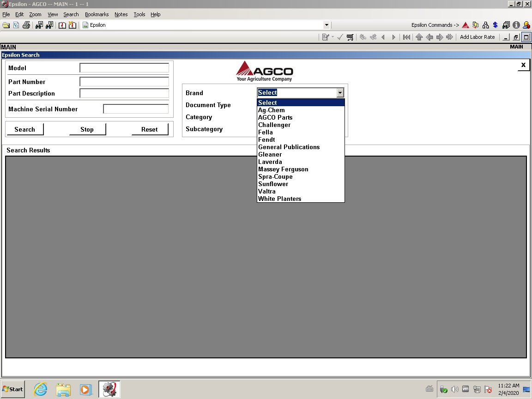The image size is (532, 399).
Task: Click the blue dollar sign icon
Action: click(496, 25)
